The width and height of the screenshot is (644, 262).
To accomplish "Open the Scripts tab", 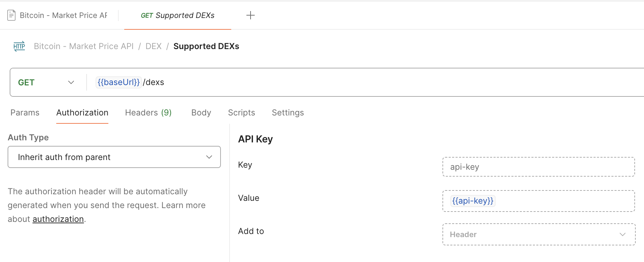I will (242, 113).
